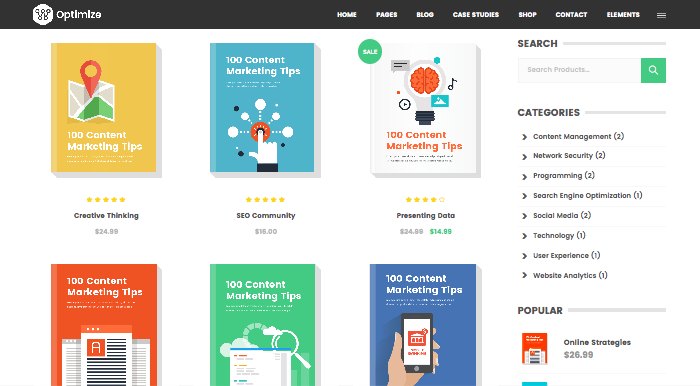
Task: Click the green search magnifier button
Action: point(653,70)
